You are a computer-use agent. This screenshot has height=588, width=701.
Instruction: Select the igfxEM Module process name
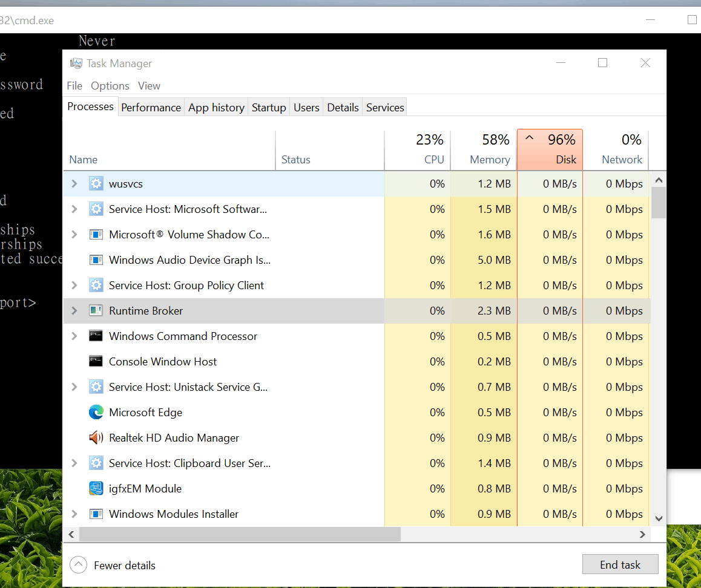pos(145,489)
